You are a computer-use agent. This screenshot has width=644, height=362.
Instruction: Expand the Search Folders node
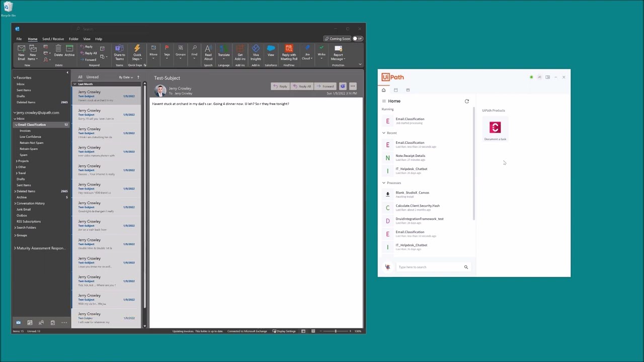point(15,227)
